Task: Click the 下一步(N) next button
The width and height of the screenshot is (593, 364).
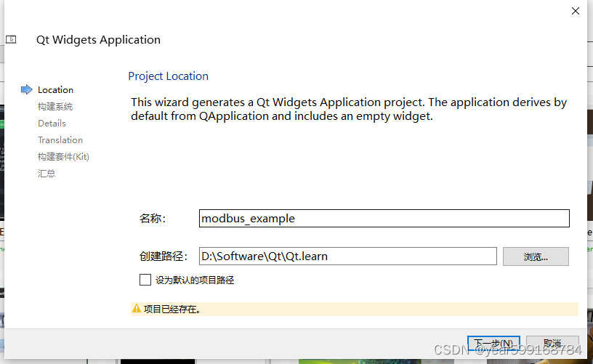Action: click(493, 344)
